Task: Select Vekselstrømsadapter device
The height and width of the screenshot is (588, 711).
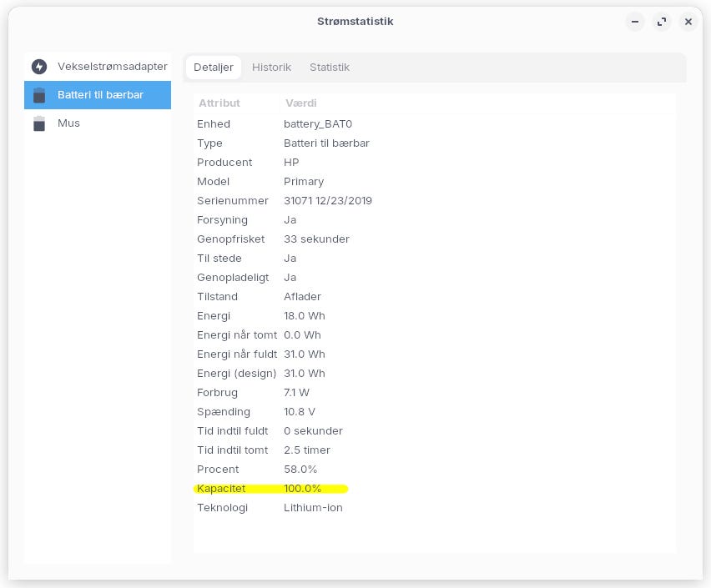Action: coord(98,67)
